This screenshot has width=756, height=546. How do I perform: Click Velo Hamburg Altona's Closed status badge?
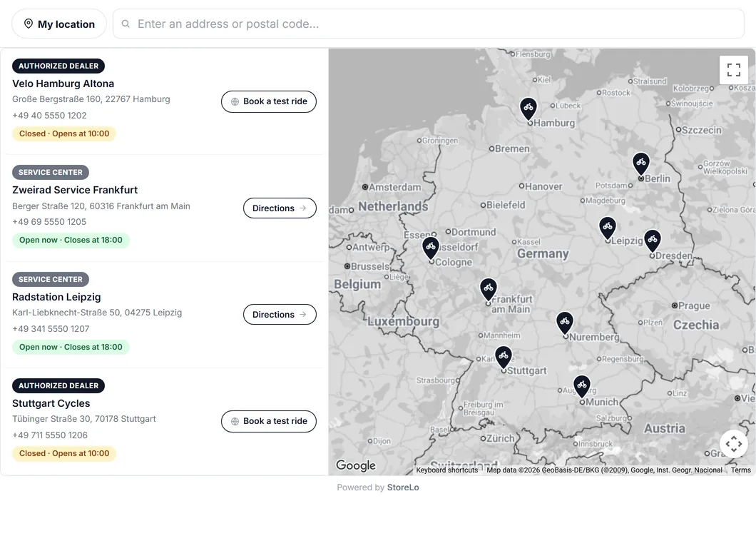[x=64, y=133]
